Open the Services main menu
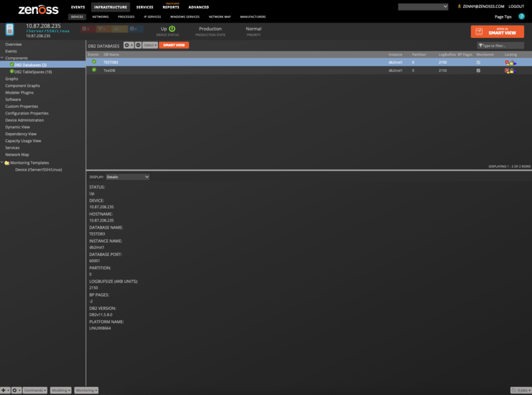 (x=145, y=7)
